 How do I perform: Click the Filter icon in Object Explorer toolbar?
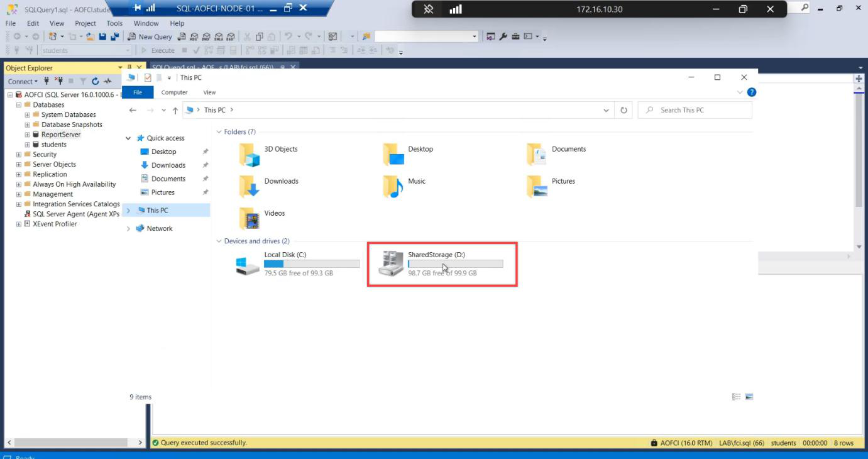pyautogui.click(x=83, y=81)
